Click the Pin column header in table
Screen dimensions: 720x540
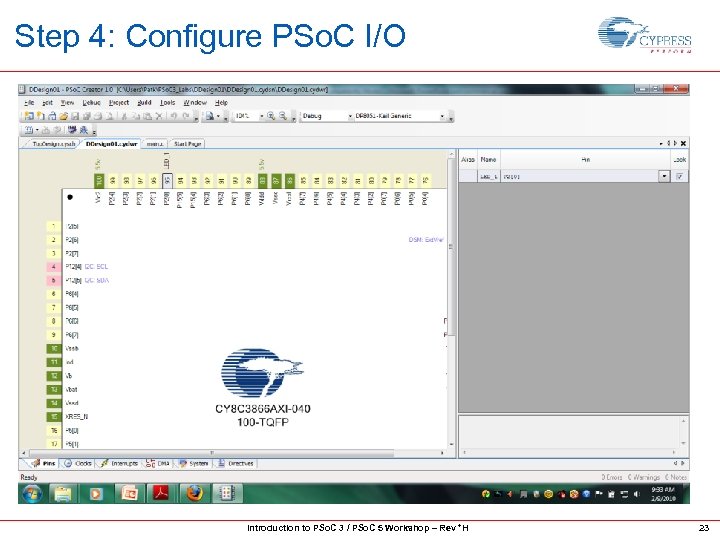click(x=585, y=159)
